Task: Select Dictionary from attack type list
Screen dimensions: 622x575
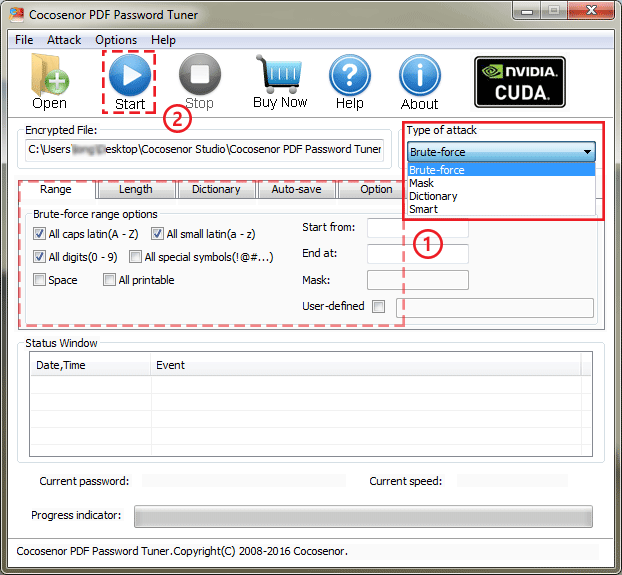Action: [x=501, y=196]
